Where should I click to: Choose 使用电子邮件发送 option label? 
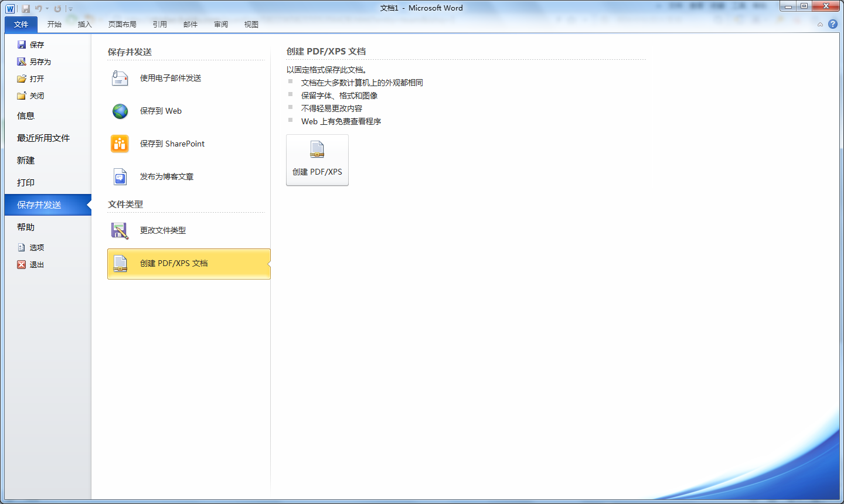pyautogui.click(x=171, y=78)
